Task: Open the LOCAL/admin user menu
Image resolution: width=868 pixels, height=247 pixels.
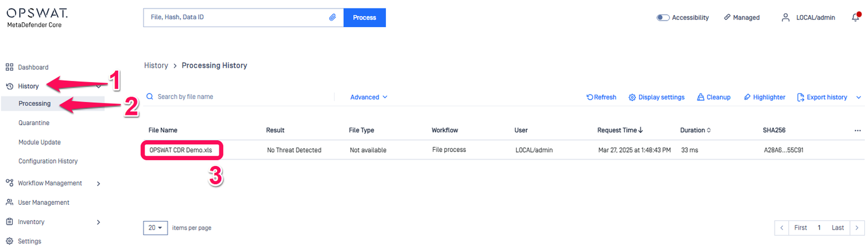Action: [x=808, y=18]
